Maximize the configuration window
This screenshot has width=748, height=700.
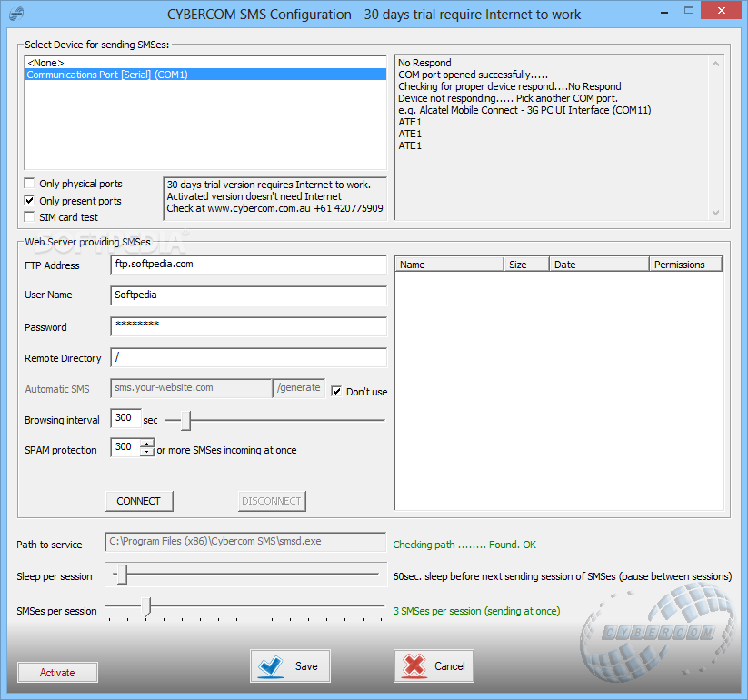point(688,11)
